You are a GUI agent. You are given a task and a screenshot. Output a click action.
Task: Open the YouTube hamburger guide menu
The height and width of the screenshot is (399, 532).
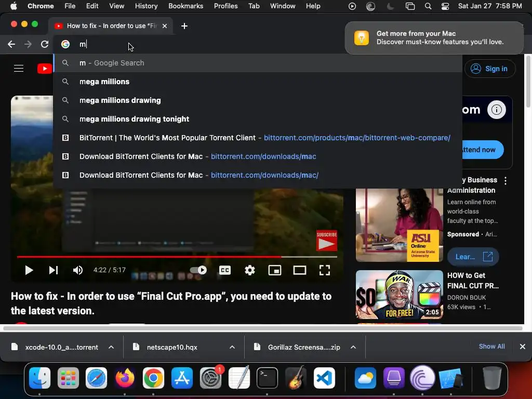tap(19, 69)
